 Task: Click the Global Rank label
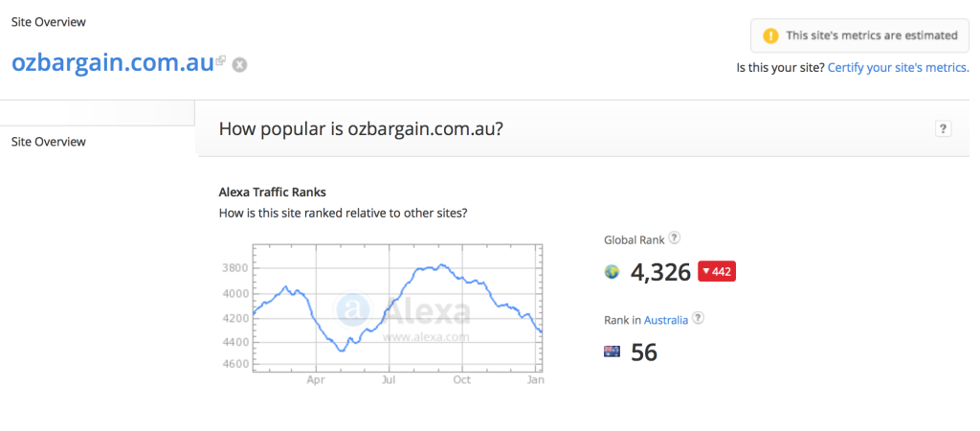[x=634, y=240]
